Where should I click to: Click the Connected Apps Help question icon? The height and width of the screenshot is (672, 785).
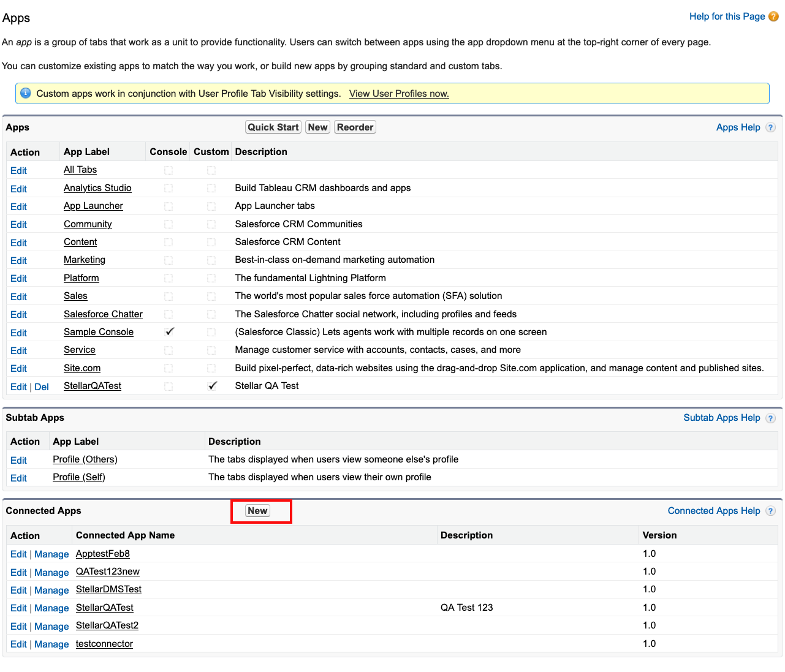(770, 511)
